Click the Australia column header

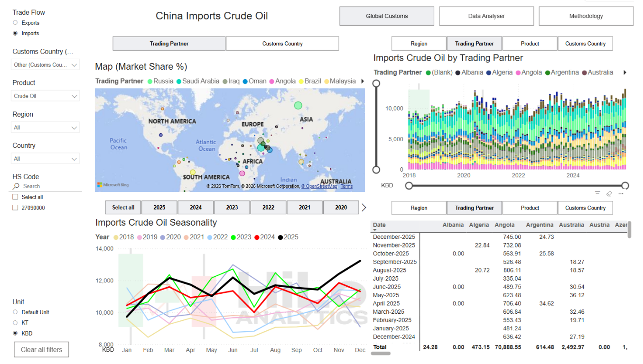tap(571, 225)
